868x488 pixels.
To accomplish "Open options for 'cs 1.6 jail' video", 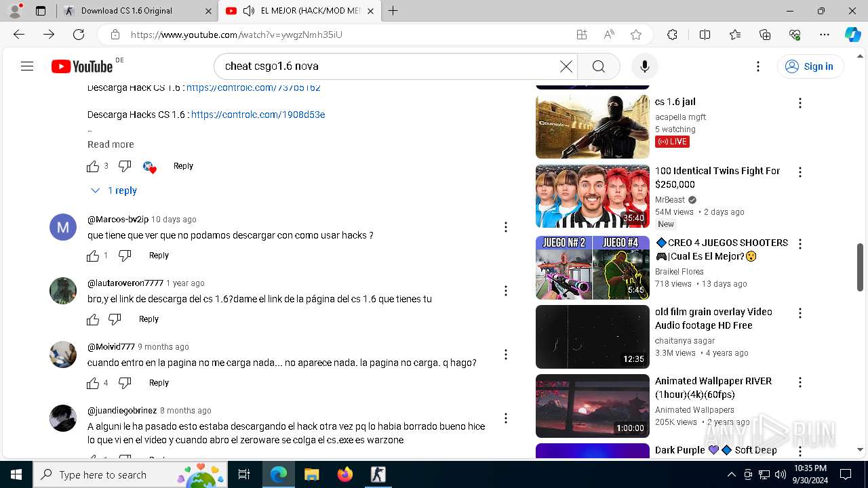I will [800, 103].
